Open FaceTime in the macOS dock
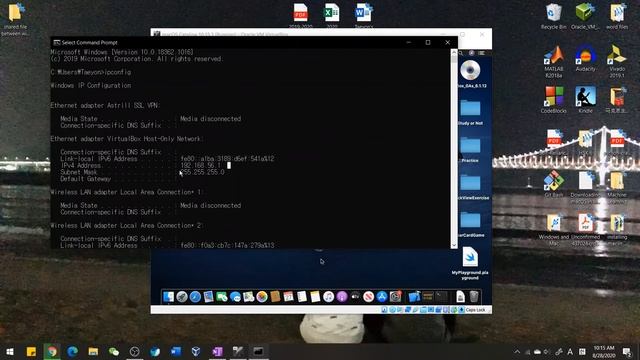 coord(222,297)
